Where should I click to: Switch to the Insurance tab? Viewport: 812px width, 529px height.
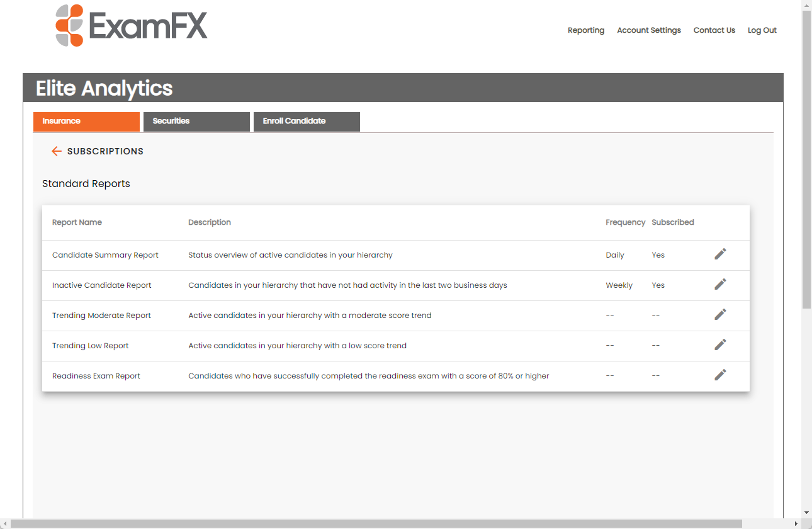[x=86, y=122]
